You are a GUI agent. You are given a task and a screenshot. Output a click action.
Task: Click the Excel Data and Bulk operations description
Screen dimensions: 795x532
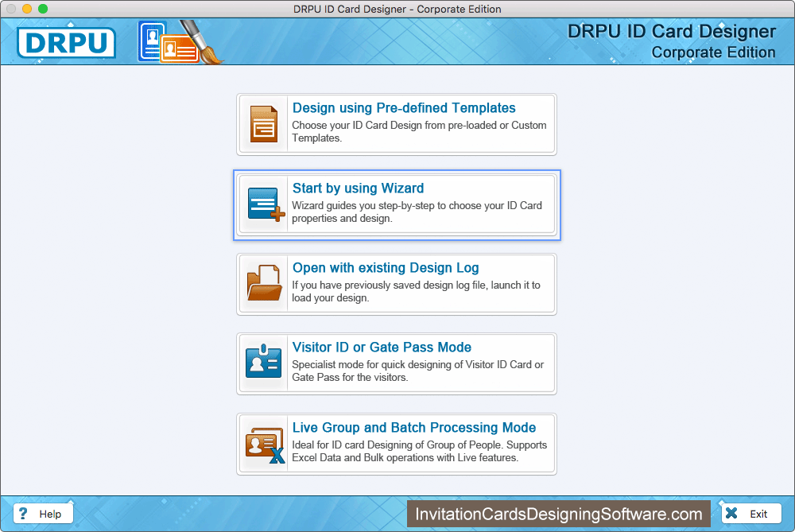419,452
